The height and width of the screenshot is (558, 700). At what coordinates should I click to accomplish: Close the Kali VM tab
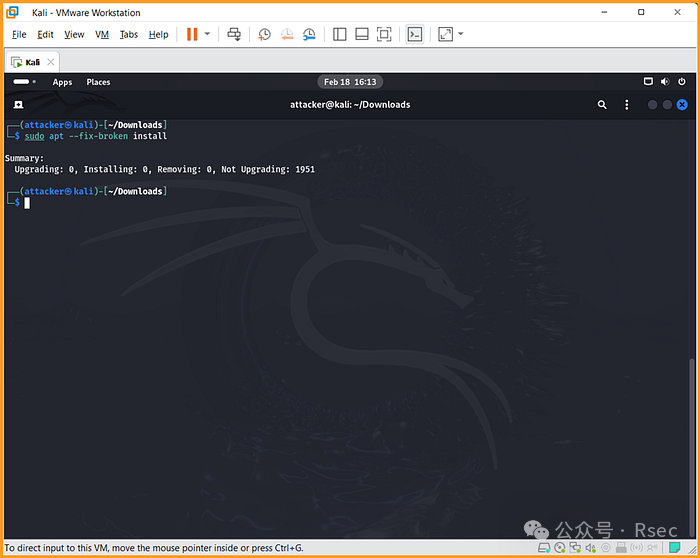pyautogui.click(x=50, y=61)
